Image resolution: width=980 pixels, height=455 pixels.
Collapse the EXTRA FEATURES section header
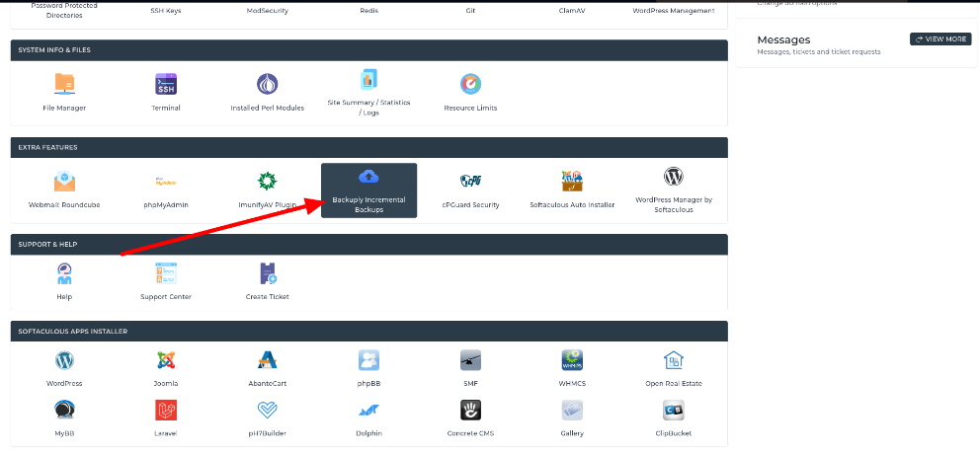[x=368, y=147]
